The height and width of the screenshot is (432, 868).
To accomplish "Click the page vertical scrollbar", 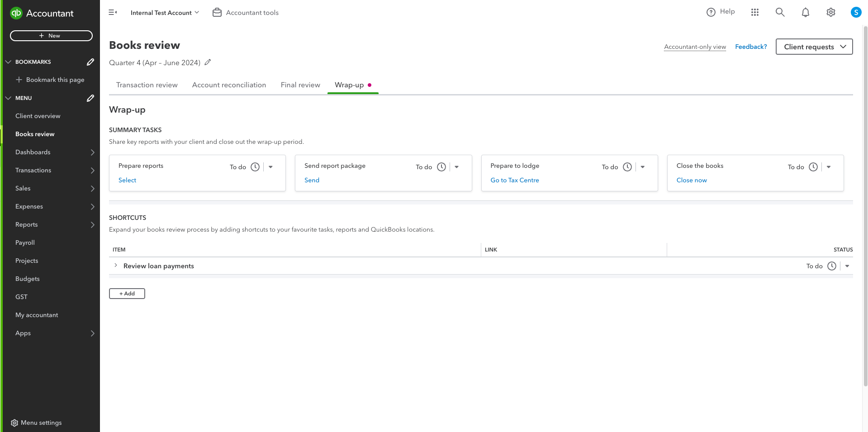I will pos(865,206).
